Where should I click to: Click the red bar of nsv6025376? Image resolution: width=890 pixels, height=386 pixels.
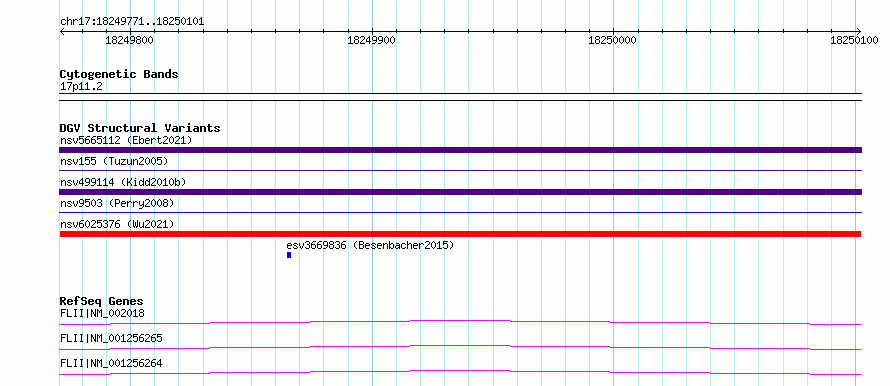[460, 234]
